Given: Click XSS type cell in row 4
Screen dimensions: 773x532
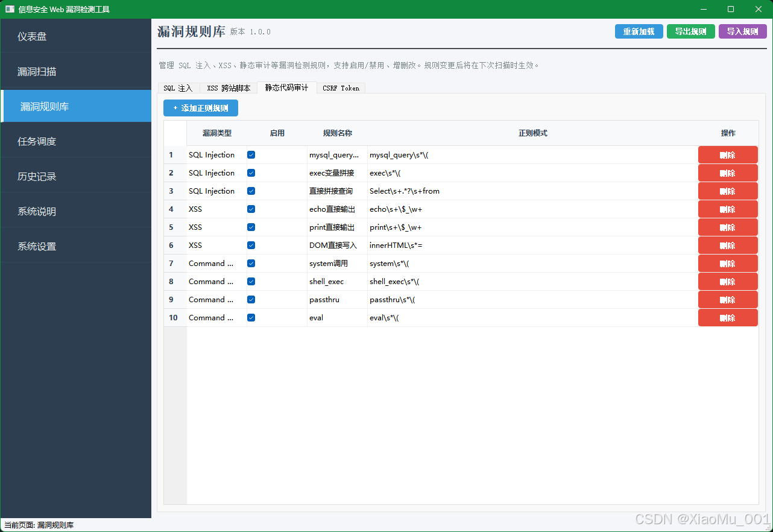Looking at the screenshot, I should click(x=217, y=209).
